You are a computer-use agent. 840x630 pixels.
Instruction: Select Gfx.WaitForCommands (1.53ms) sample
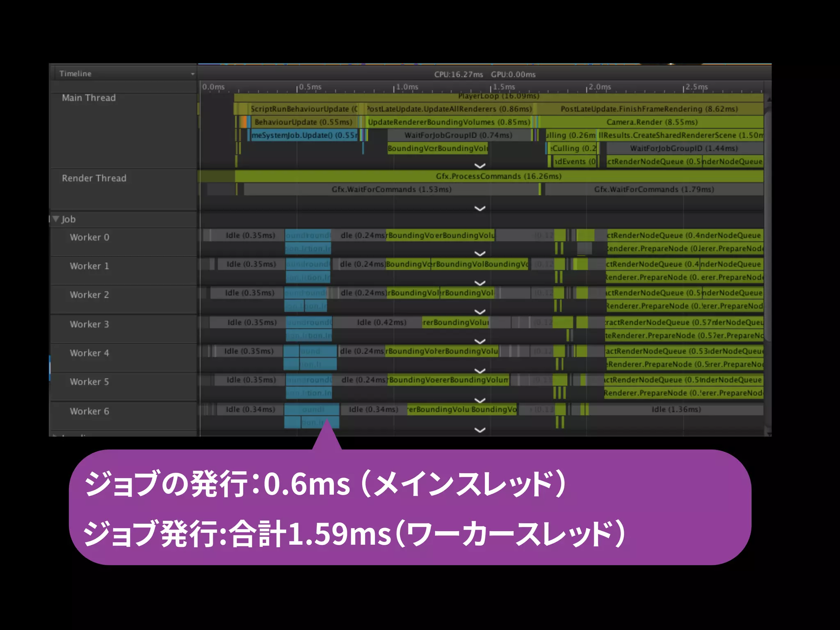point(391,189)
